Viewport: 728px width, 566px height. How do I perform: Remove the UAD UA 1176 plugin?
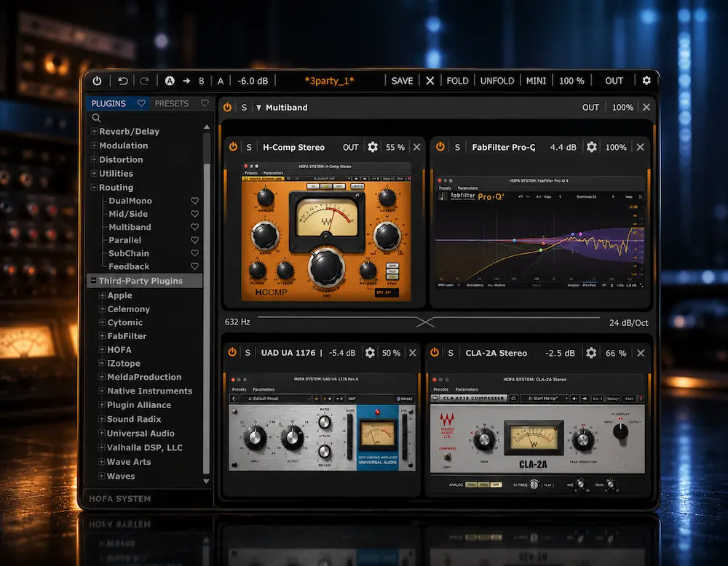(x=412, y=353)
